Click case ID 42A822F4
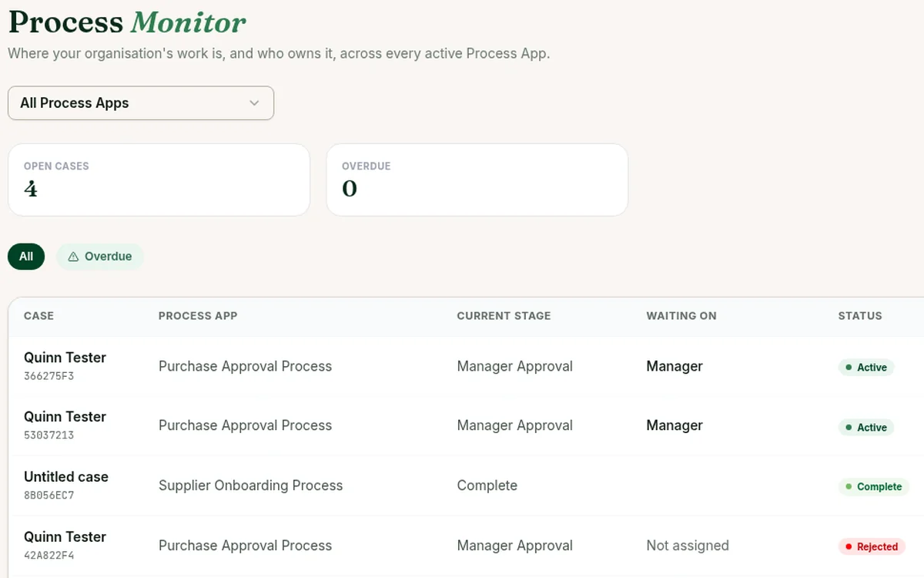924x578 pixels. [49, 556]
